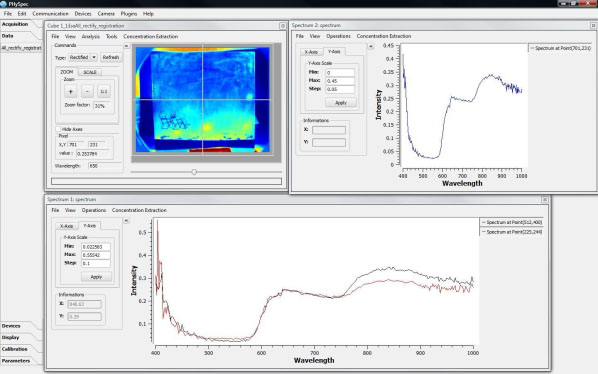The width and height of the screenshot is (598, 374).
Task: Open Concentration Extraction menu in Spectrum 1
Action: pos(139,210)
